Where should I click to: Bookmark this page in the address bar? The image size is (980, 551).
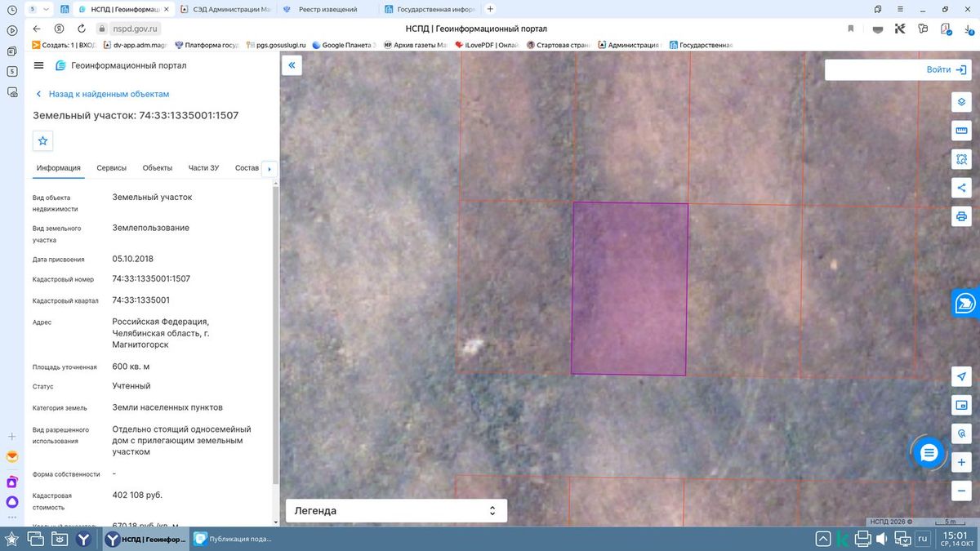[x=850, y=29]
